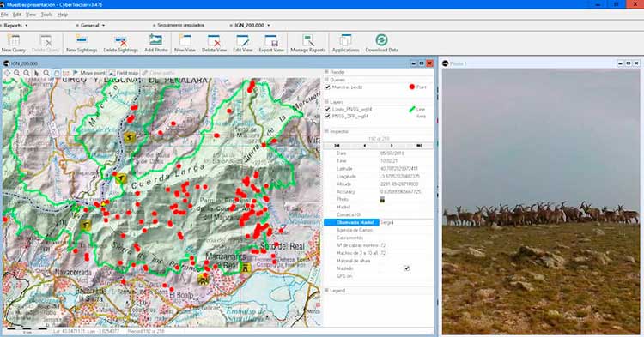This screenshot has width=644, height=337.
Task: Select the arrow pointer map tool
Action: click(37, 73)
